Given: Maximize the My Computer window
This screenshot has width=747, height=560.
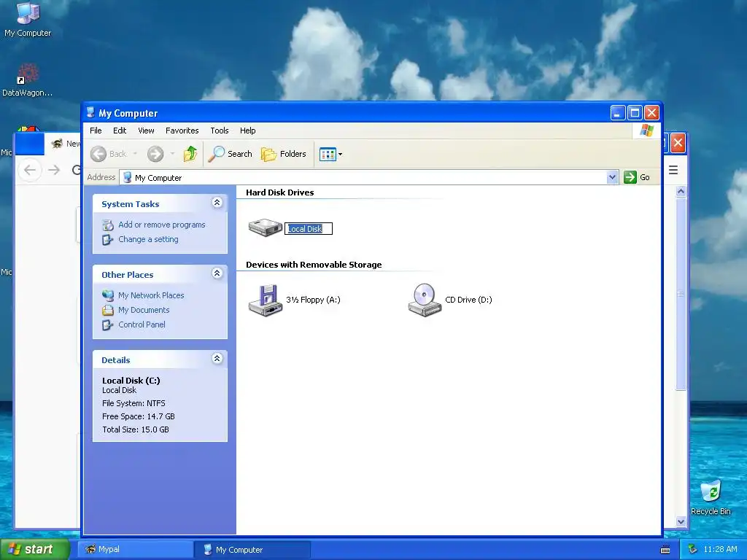Looking at the screenshot, I should point(635,113).
